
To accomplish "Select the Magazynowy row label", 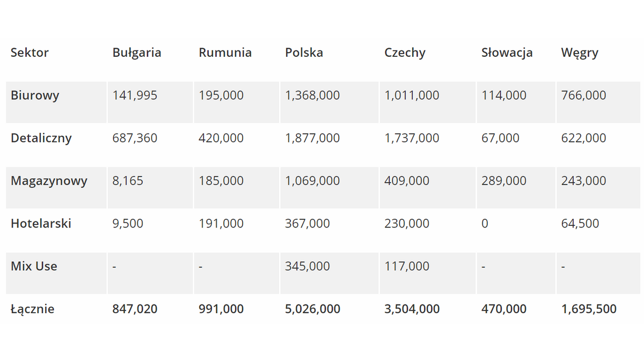I will (49, 181).
